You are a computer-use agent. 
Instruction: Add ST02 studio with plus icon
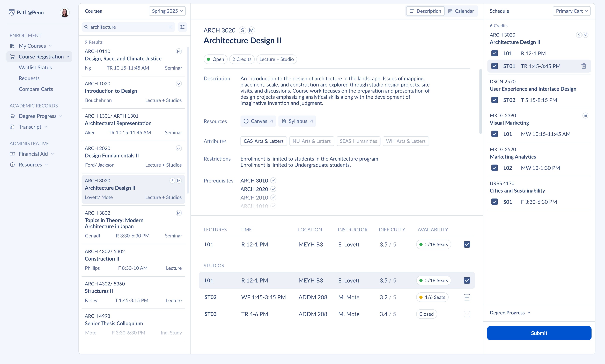point(467,297)
